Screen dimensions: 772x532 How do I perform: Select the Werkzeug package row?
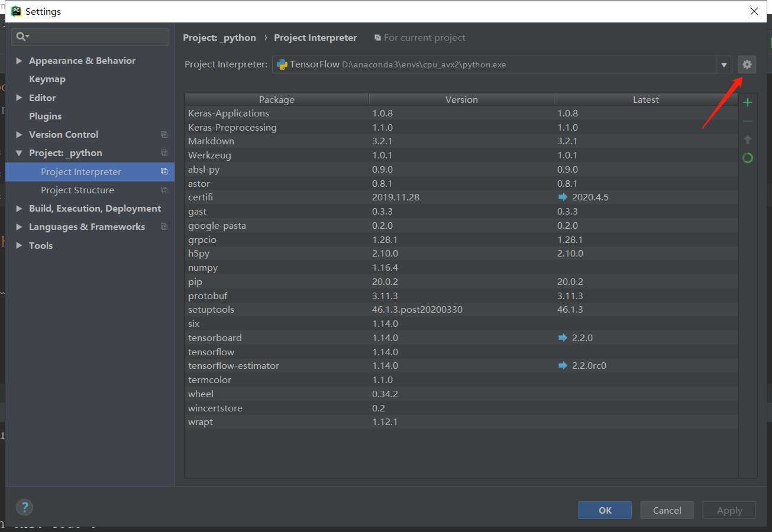pos(461,155)
